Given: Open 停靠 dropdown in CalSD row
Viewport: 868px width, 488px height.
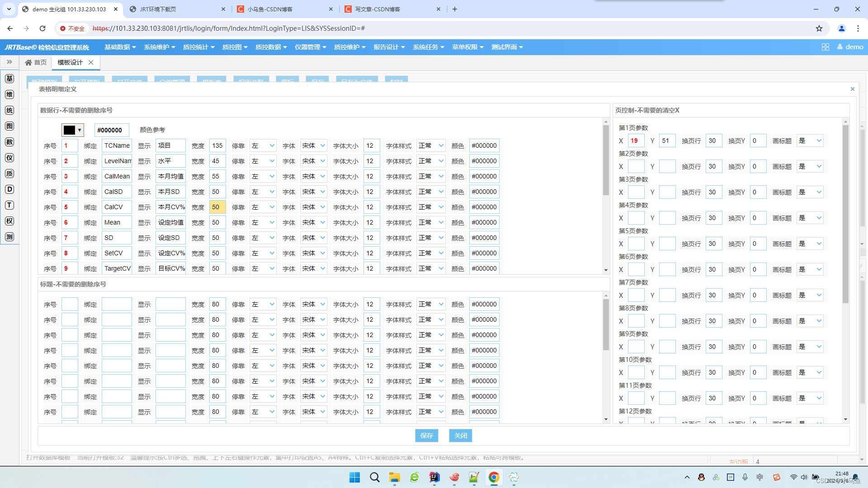Looking at the screenshot, I should point(263,192).
